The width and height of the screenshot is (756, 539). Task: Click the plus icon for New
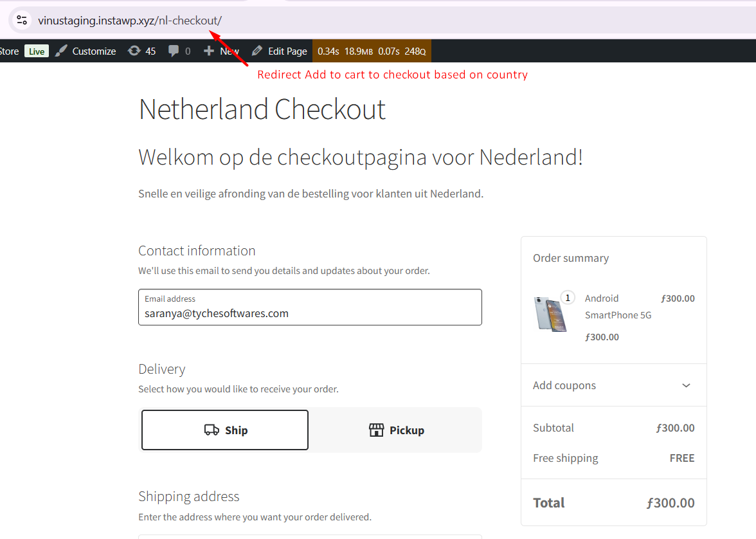pos(208,51)
